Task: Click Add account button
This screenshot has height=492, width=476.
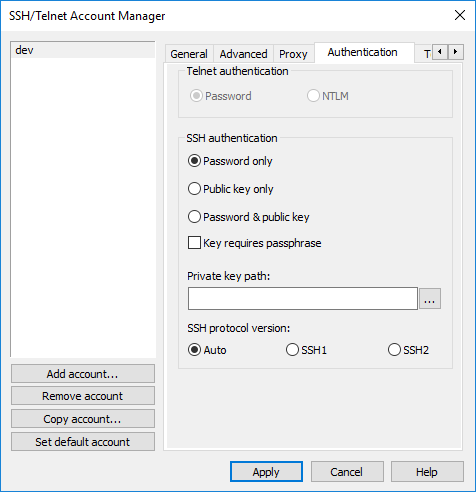Action: pos(83,374)
